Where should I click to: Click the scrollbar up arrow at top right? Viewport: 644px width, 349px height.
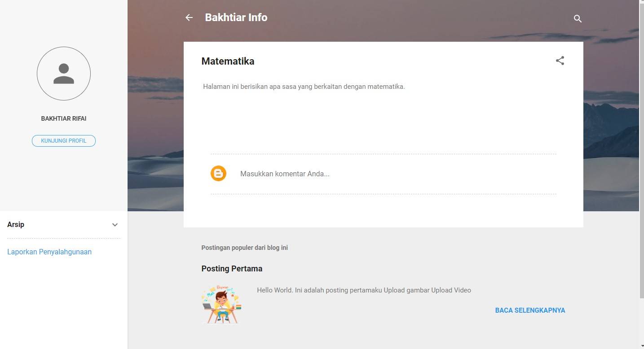point(641,2)
